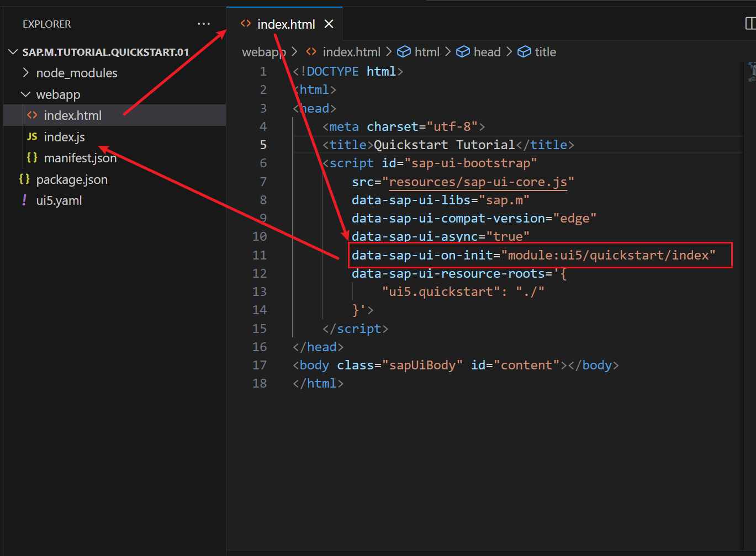Click the webapp breadcrumb segment

(x=263, y=52)
